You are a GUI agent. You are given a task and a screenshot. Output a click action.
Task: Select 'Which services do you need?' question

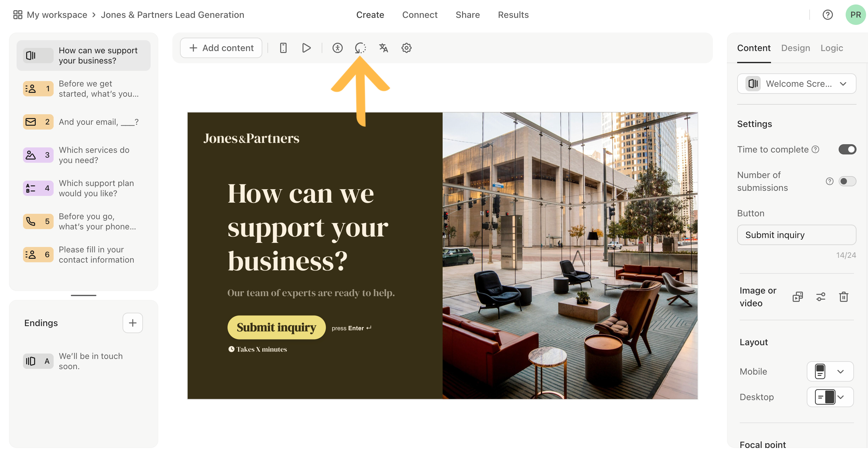(84, 155)
